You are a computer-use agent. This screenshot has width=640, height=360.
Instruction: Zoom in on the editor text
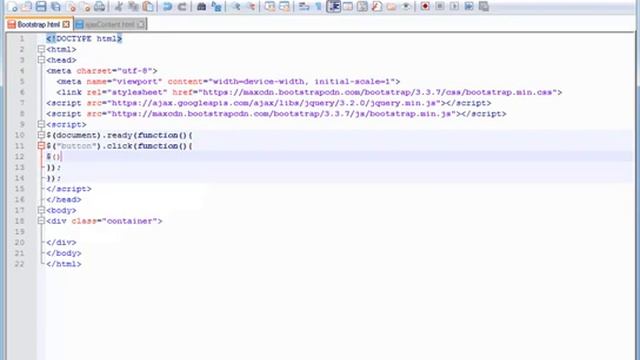(x=236, y=6)
